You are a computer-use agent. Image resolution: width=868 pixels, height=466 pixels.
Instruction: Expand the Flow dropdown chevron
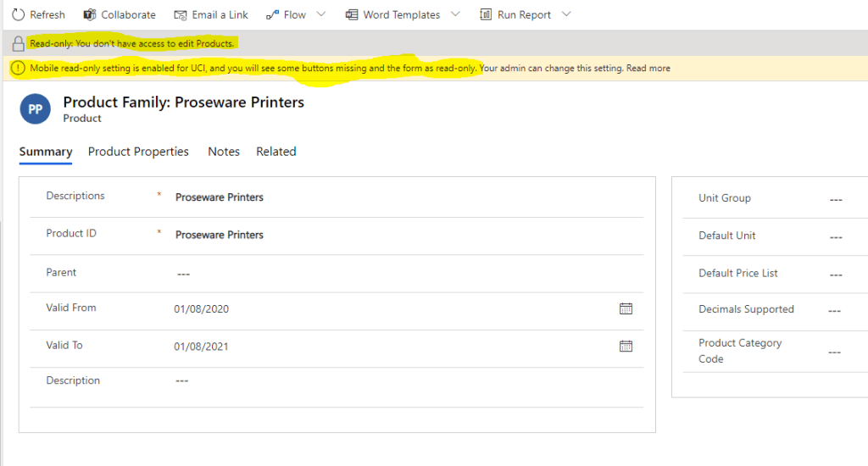pos(320,14)
